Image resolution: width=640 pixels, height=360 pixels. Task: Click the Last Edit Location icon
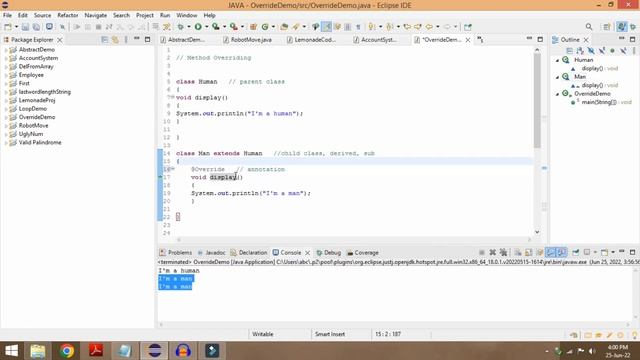pyautogui.click(x=407, y=27)
